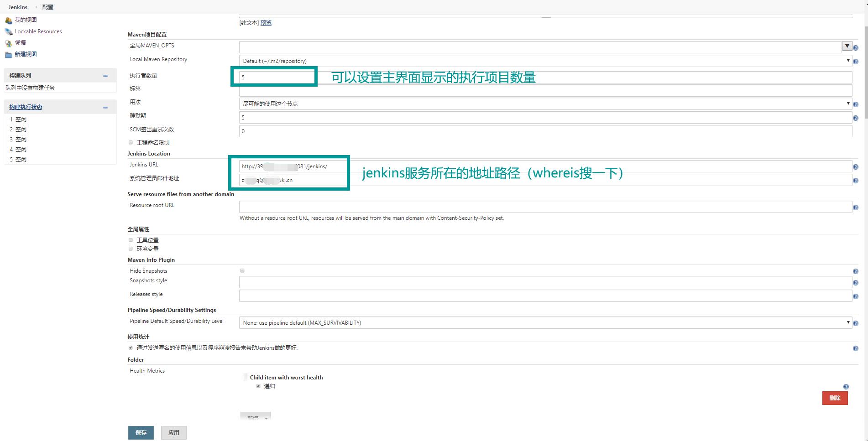Show help for quiet period (静默期)
Screen dimensions: 868x441
click(x=856, y=118)
